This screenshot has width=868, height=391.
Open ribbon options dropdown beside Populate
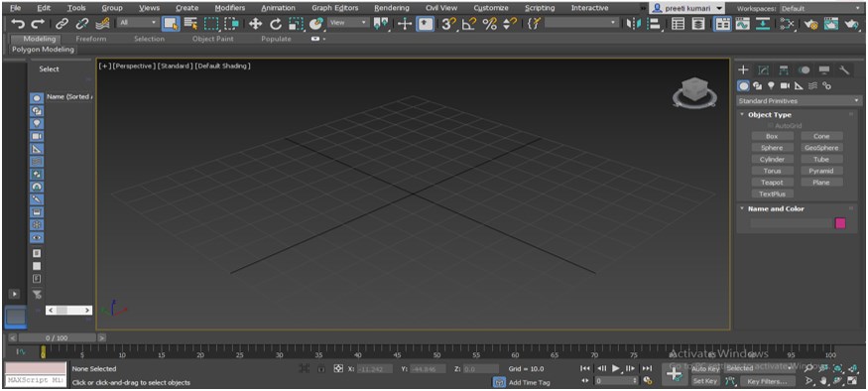[x=318, y=39]
